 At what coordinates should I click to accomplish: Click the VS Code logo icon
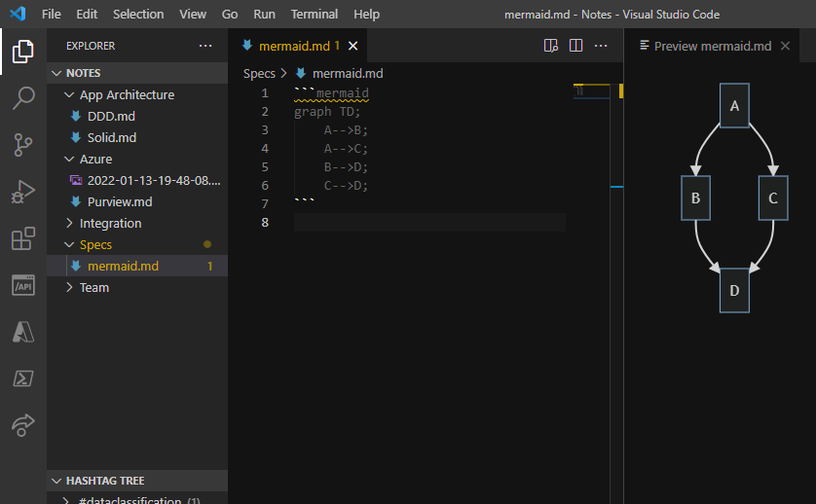(18, 14)
